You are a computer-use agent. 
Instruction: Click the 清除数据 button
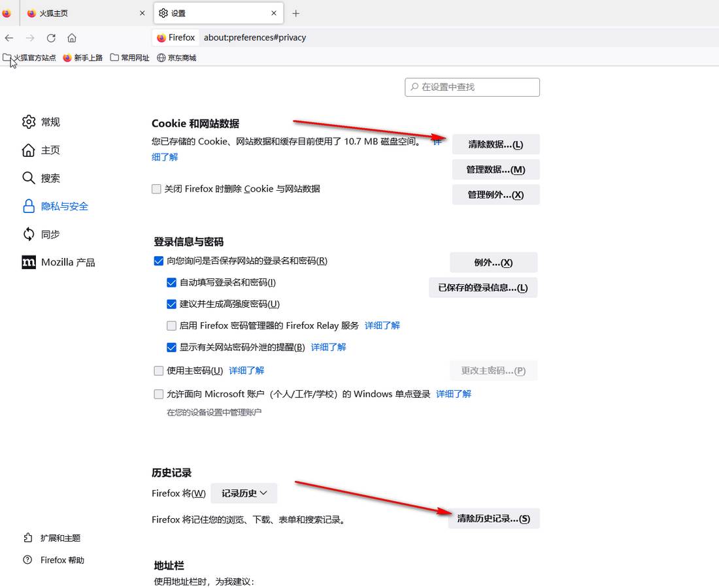495,144
